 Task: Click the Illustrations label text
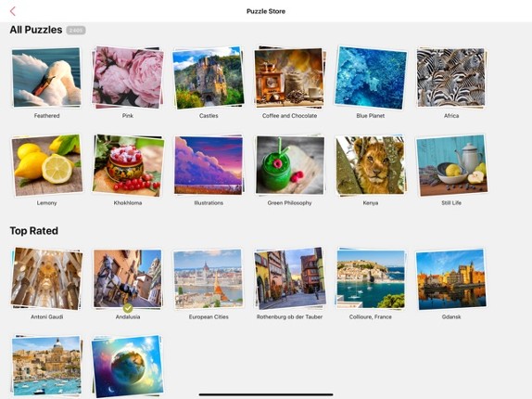pos(209,203)
